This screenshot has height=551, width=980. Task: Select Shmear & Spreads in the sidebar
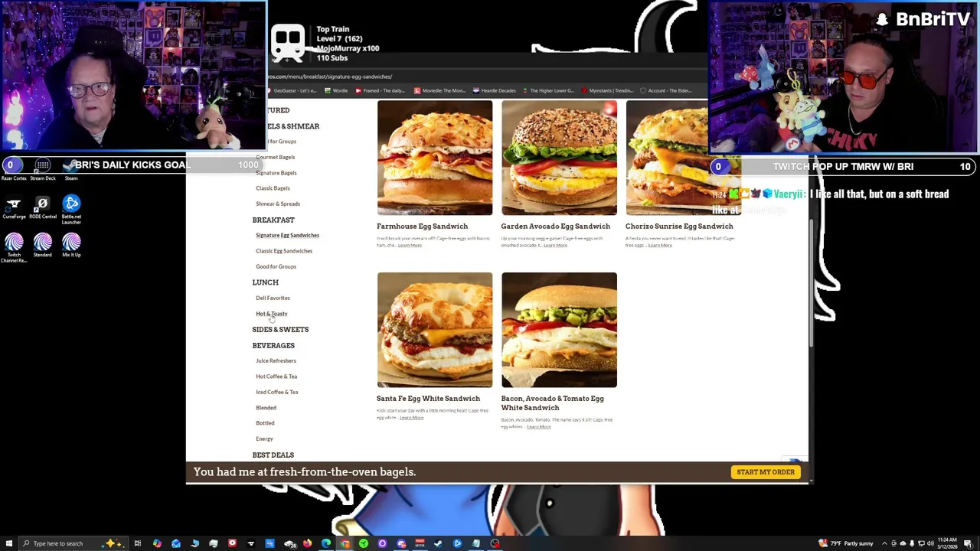pos(278,204)
